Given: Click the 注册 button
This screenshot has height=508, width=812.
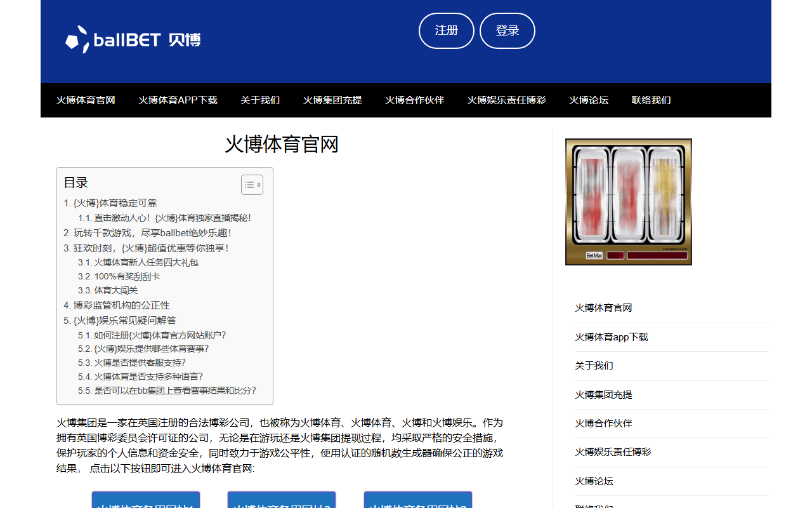Looking at the screenshot, I should (x=447, y=30).
